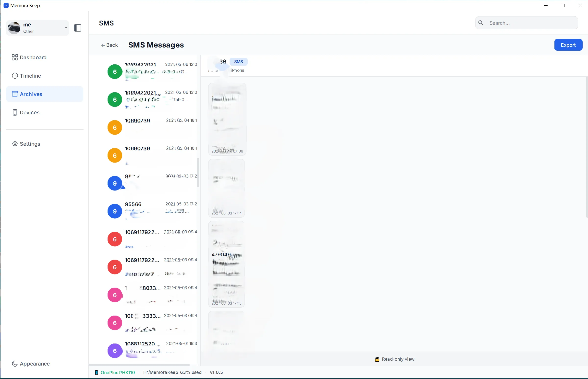Click the conversation list horizontal scrollbar
The height and width of the screenshot is (379, 588).
point(139,365)
